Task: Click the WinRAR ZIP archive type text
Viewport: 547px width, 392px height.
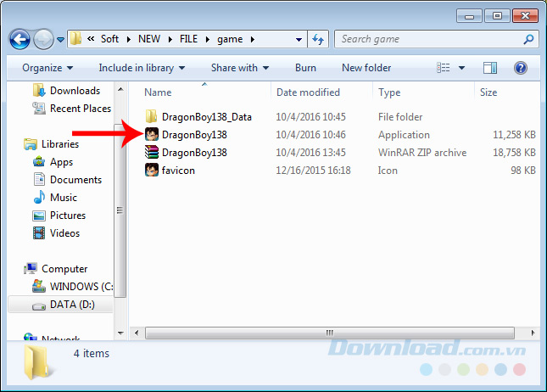Action: click(422, 153)
